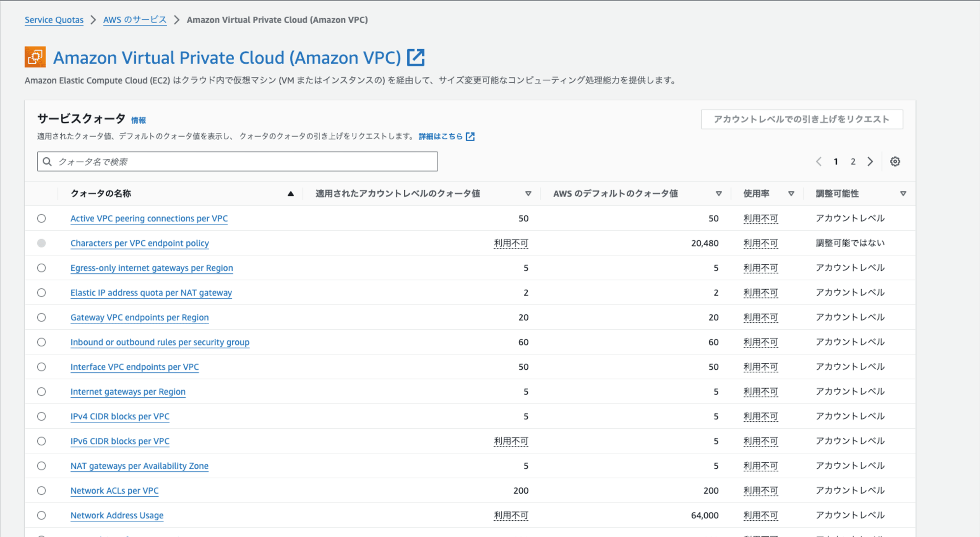Sort the 使用率 column
The width and height of the screenshot is (980, 537).
coord(791,194)
